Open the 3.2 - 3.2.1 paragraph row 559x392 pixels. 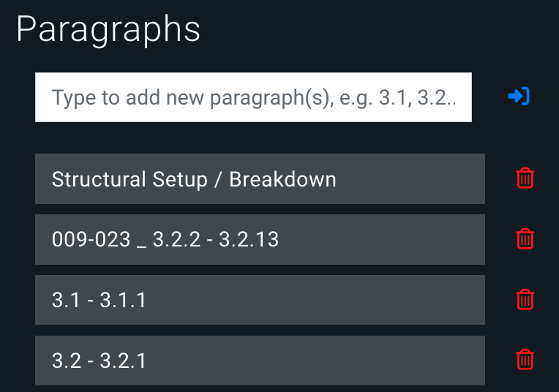260,360
